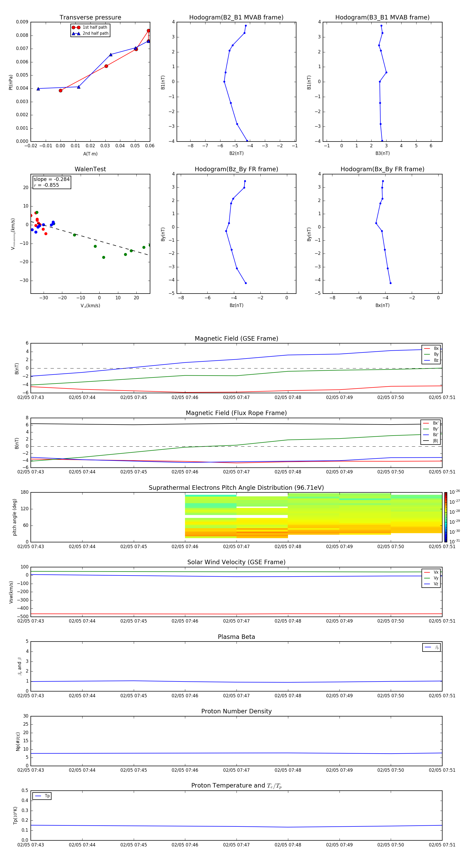Select the "1st half path" legend entry
The width and height of the screenshot is (473, 868).
pos(90,27)
